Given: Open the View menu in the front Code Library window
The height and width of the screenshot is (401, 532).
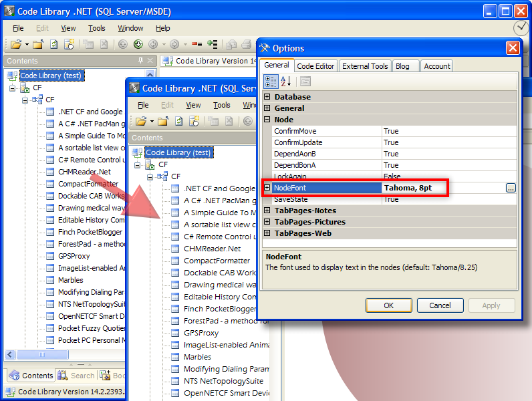Looking at the screenshot, I should [x=193, y=105].
